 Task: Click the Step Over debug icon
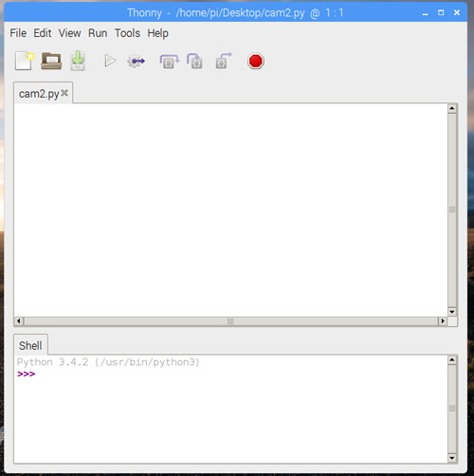[x=170, y=61]
